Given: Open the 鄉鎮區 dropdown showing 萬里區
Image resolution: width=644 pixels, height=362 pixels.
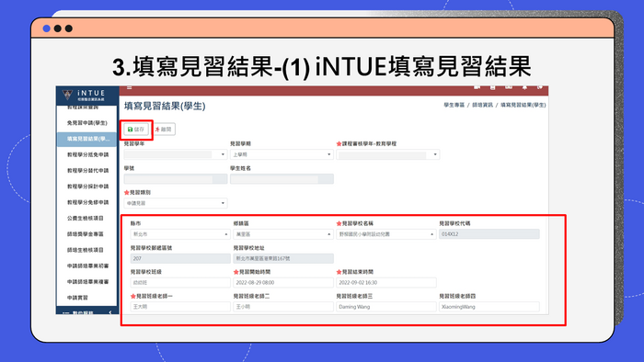Looking at the screenshot, I should click(x=283, y=234).
